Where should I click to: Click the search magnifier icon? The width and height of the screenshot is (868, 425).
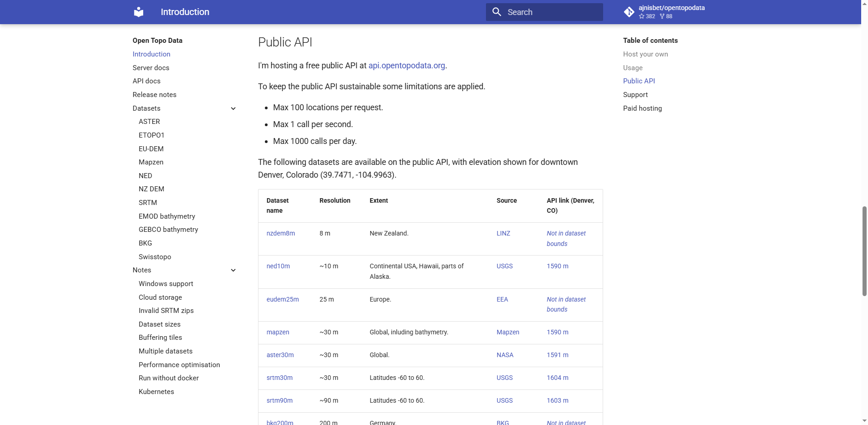(x=497, y=12)
